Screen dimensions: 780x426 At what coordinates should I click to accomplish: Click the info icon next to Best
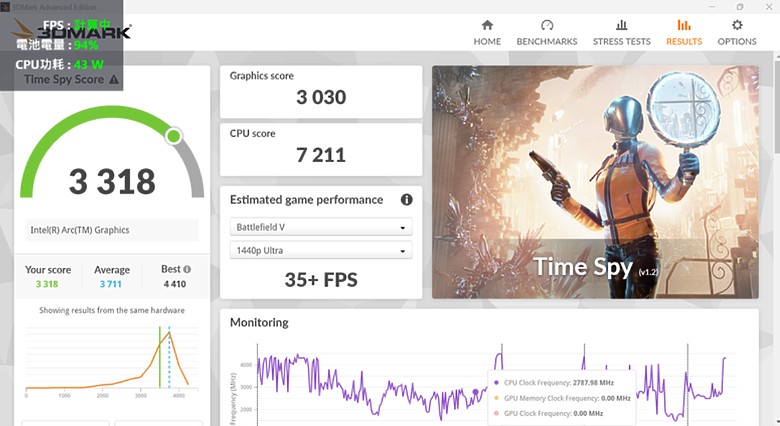click(187, 269)
